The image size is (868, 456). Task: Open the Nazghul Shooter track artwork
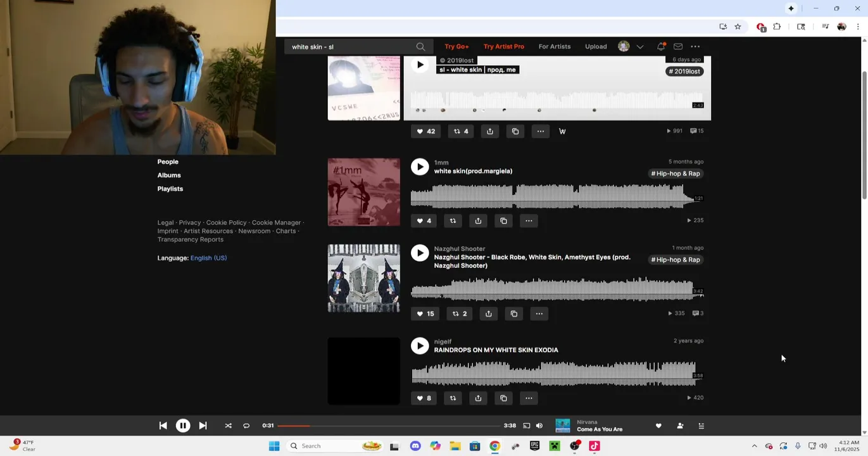pos(364,278)
